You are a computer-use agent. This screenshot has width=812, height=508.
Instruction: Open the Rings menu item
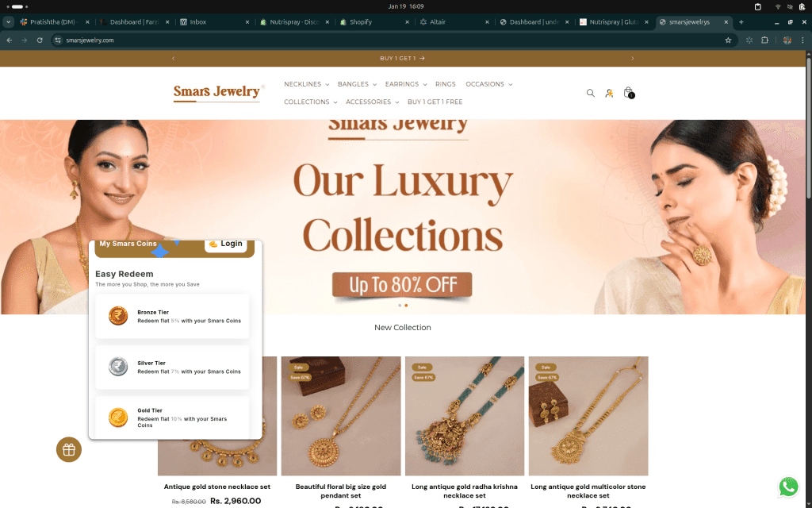click(x=446, y=84)
